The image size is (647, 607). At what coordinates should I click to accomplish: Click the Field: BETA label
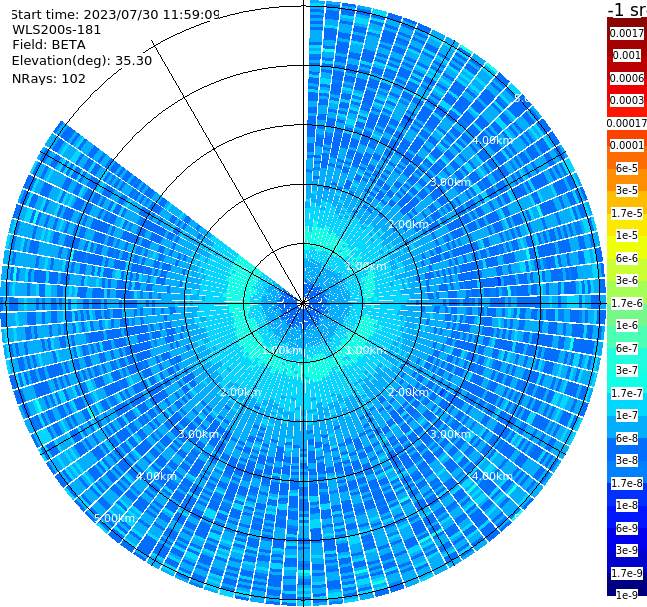pyautogui.click(x=49, y=45)
